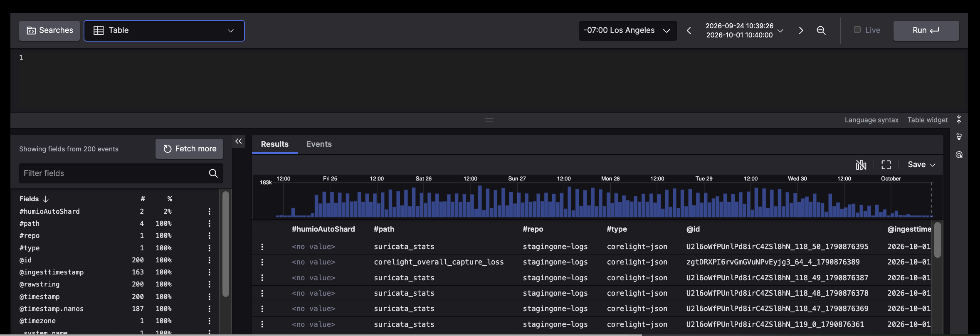
Task: Click the Fetch more button
Action: 190,149
